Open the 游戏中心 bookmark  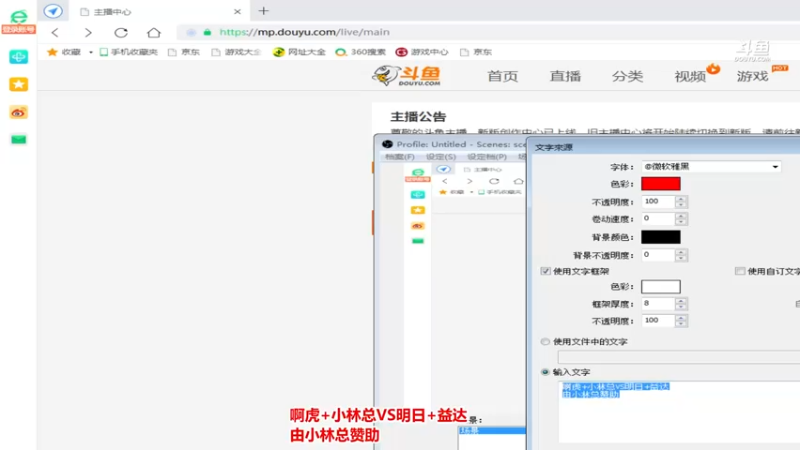pyautogui.click(x=422, y=52)
